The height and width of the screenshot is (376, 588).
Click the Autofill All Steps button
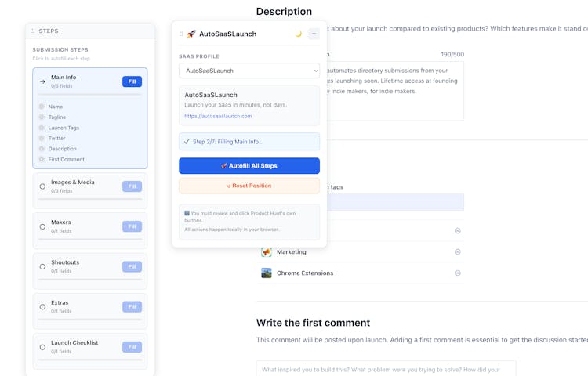pos(249,166)
